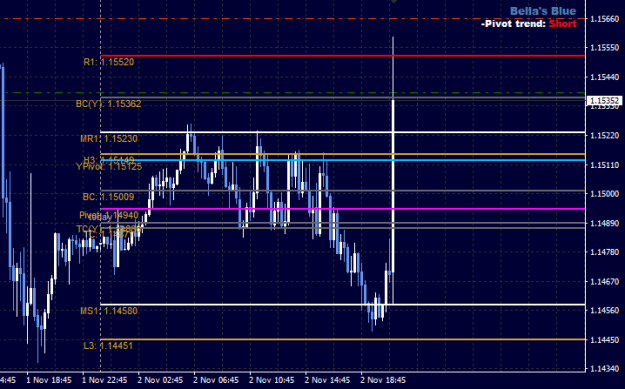Select the BC(Y): 1.15362 label
The width and height of the screenshot is (625, 389).
[x=108, y=104]
